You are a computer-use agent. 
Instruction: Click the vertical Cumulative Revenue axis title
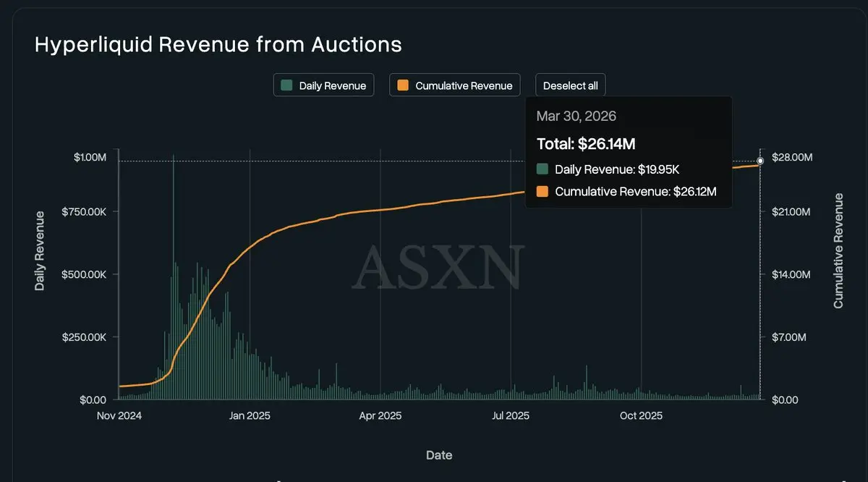pyautogui.click(x=838, y=250)
